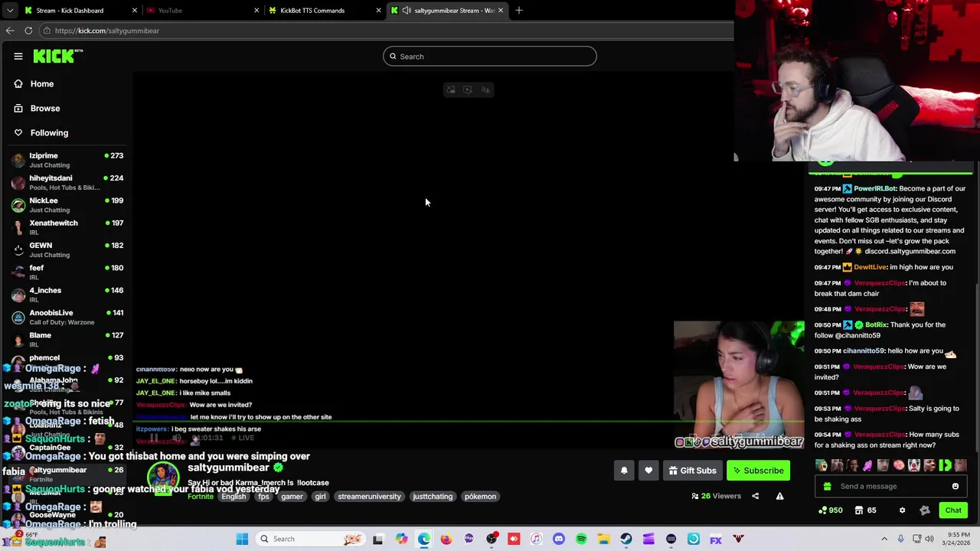This screenshot has height=551, width=980.
Task: Click the browser back arrow
Action: [x=10, y=31]
